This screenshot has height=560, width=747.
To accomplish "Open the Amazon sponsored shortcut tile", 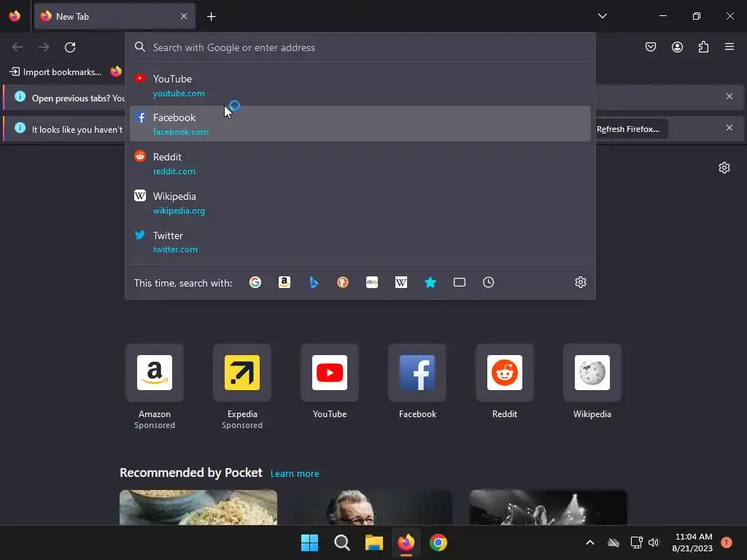I will [155, 373].
